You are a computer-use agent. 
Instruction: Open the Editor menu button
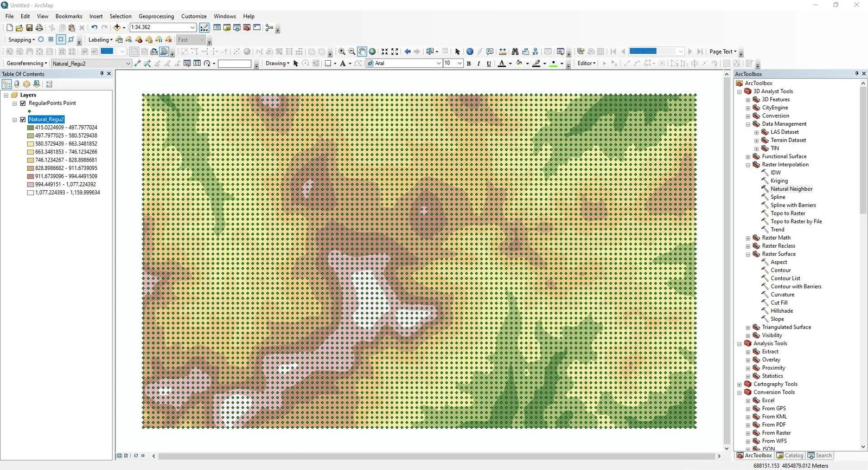pyautogui.click(x=586, y=63)
